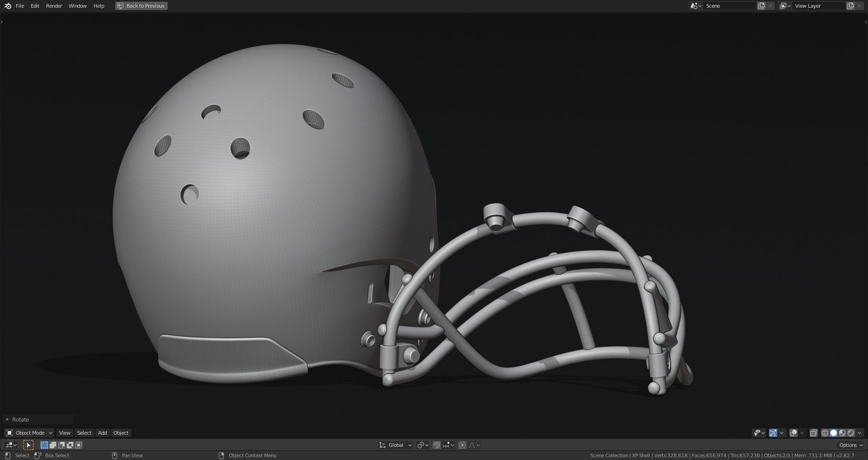This screenshot has width=868, height=460.
Task: Choose the Extend selection mode
Action: coord(53,445)
